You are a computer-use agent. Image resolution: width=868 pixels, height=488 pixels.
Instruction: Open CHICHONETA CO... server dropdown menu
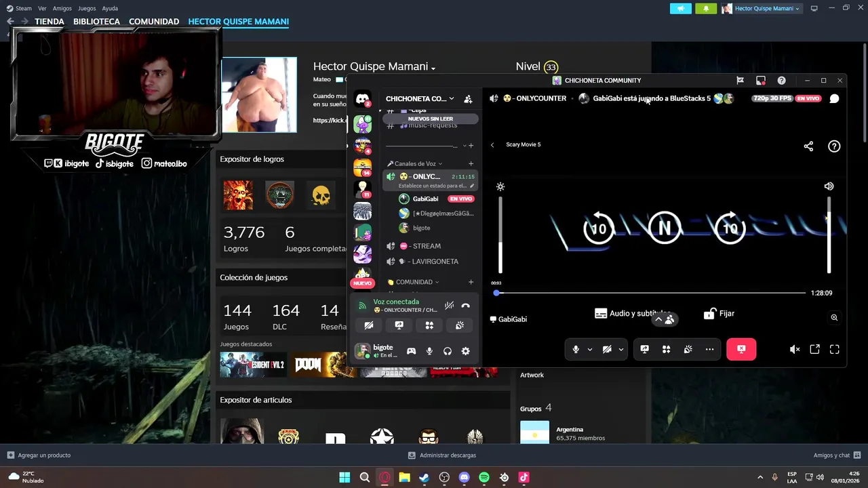click(420, 99)
